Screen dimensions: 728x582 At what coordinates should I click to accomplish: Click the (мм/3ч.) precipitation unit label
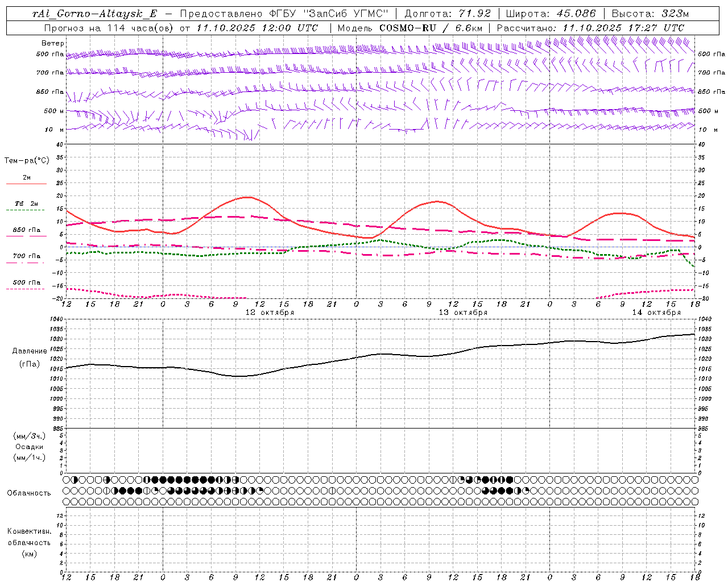pyautogui.click(x=29, y=436)
